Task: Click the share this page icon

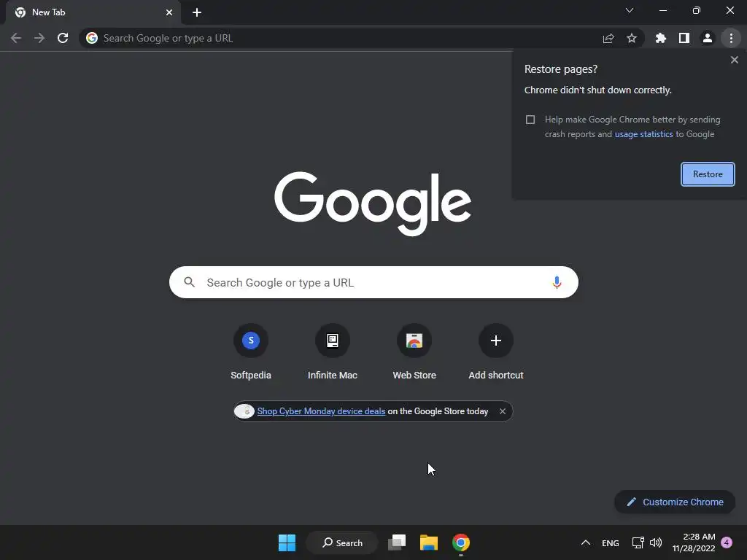Action: tap(608, 38)
